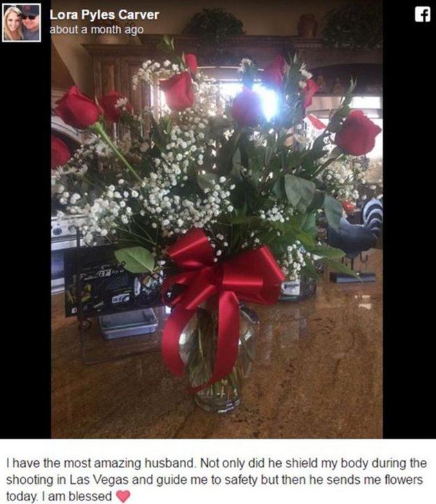Click the red heart emoji in the caption
The height and width of the screenshot is (504, 436).
123,496
